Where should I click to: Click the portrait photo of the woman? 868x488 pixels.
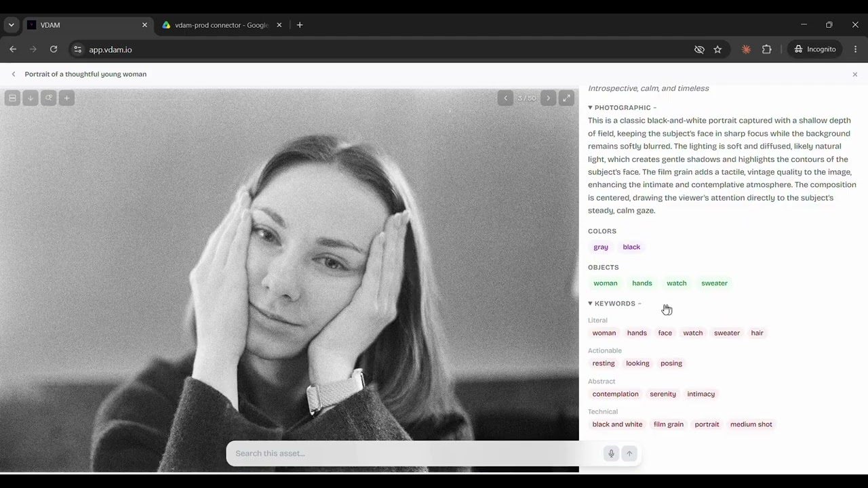pos(289,280)
